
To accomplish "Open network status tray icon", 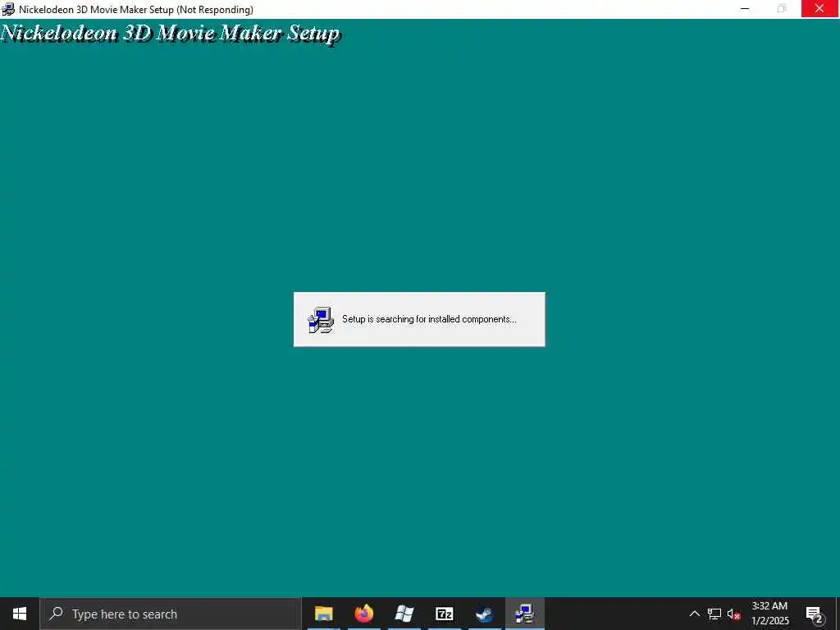I will pyautogui.click(x=714, y=614).
